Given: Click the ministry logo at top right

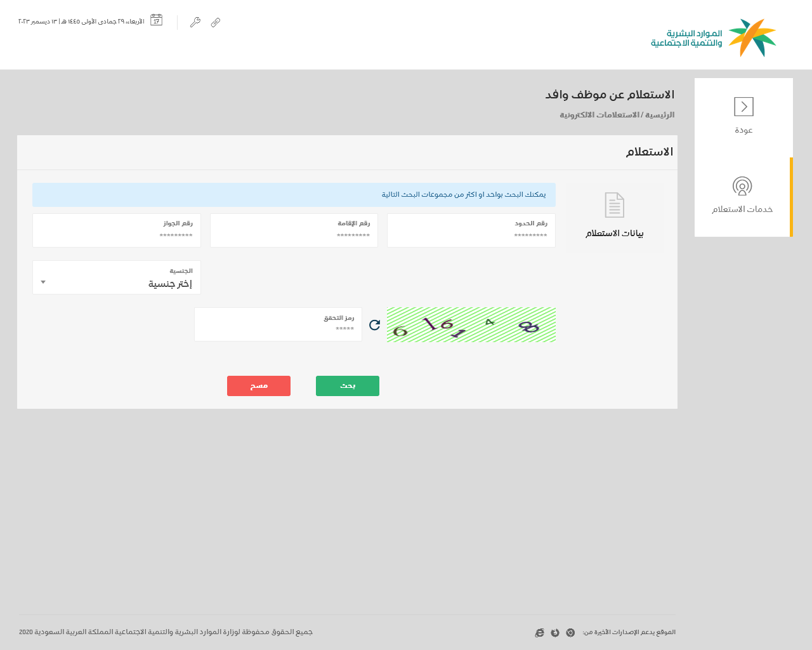Looking at the screenshot, I should pos(714,37).
